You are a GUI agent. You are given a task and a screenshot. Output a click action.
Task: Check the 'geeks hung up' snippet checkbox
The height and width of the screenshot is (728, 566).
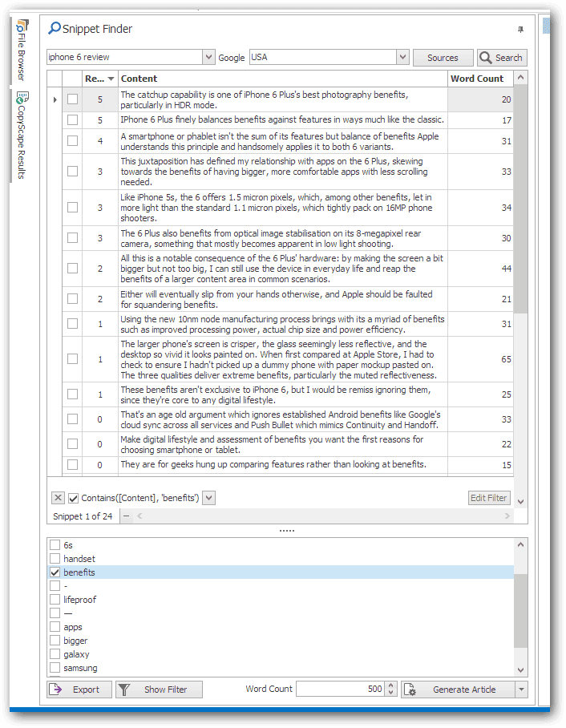[72, 464]
